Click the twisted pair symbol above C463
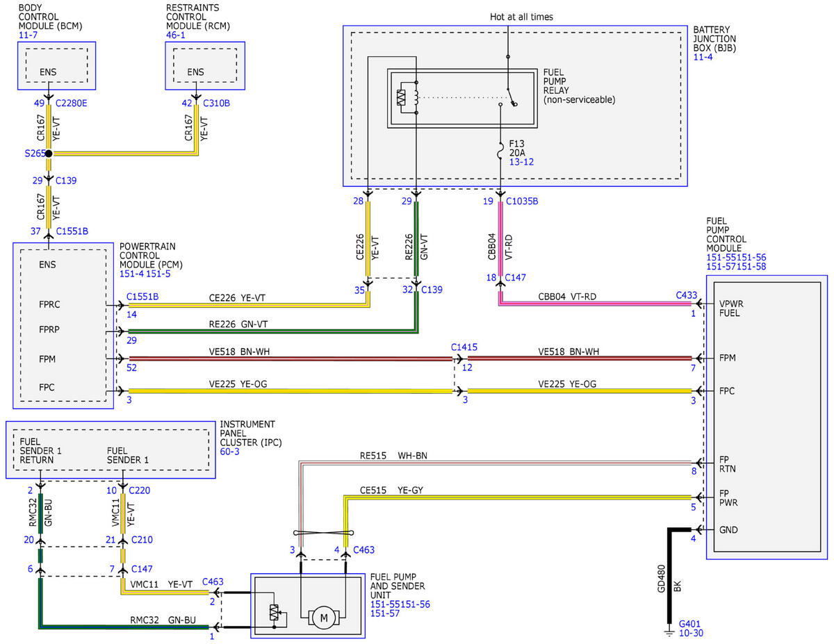The width and height of the screenshot is (834, 644). coord(324,533)
